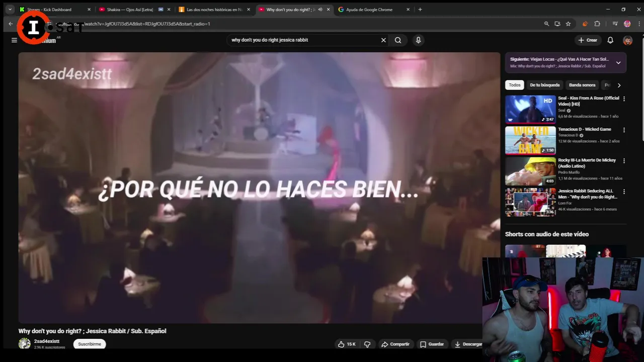Open Chrome media controls icon
The image size is (644, 362).
click(x=615, y=24)
